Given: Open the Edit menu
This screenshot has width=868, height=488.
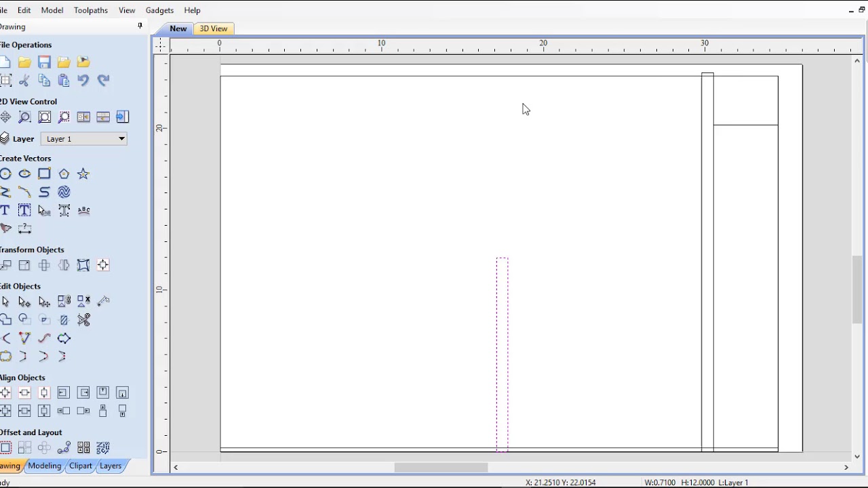Looking at the screenshot, I should (x=24, y=10).
